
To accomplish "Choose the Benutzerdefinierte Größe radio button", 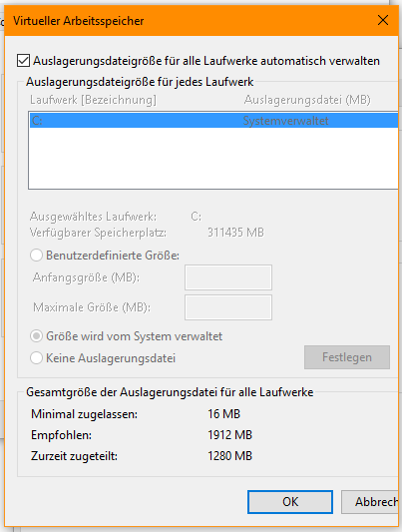I will (x=36, y=256).
